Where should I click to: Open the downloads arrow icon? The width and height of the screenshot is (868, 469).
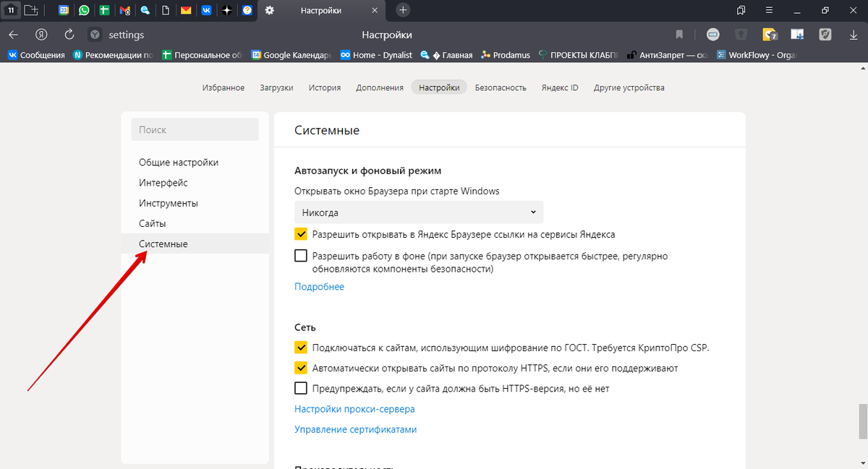854,35
